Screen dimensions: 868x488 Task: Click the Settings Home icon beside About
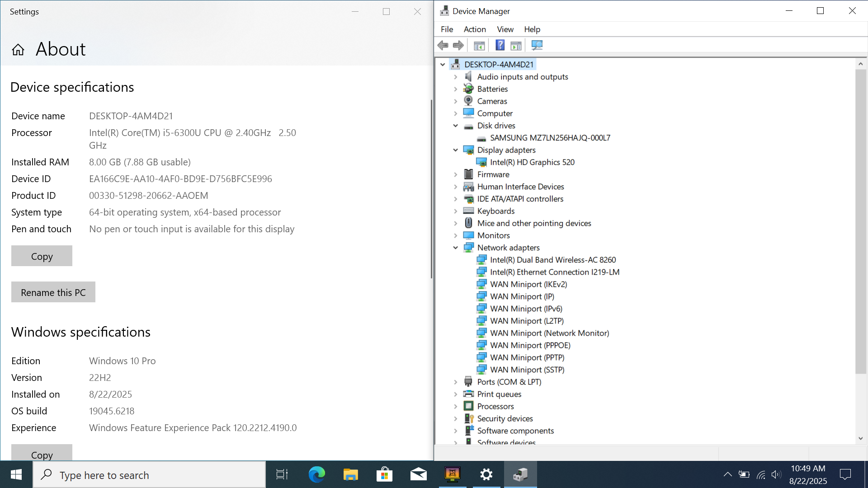pos(18,50)
